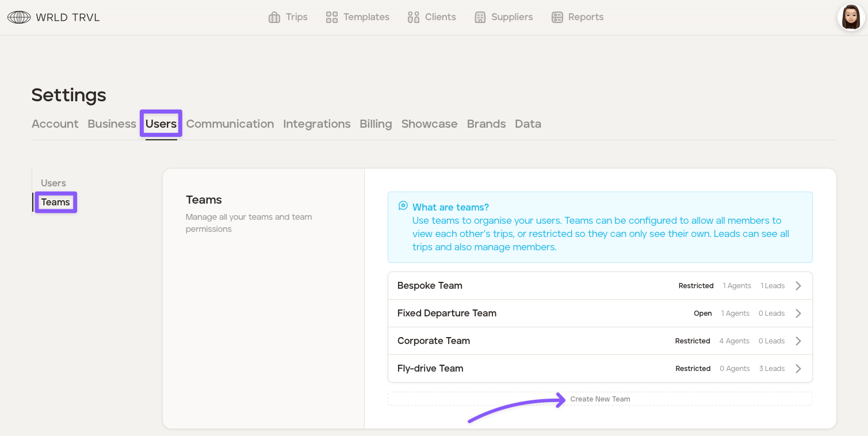The width and height of the screenshot is (868, 436).
Task: Click the WRLD TRVL globe logo
Action: (19, 17)
